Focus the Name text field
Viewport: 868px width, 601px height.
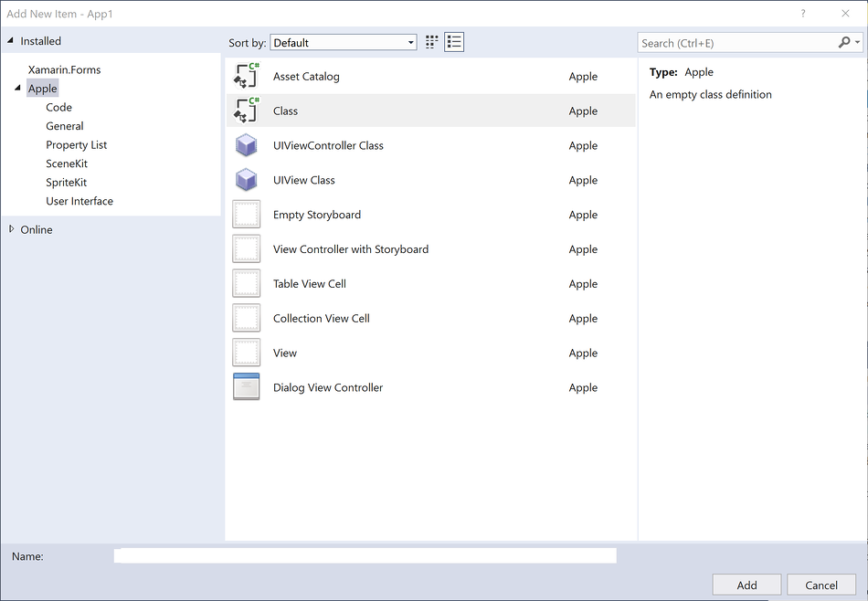coord(365,555)
